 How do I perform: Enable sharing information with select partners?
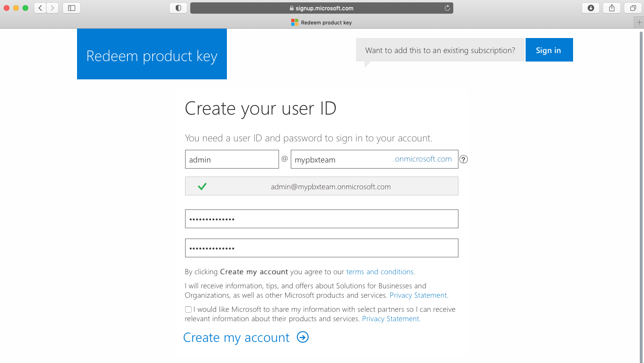click(188, 309)
